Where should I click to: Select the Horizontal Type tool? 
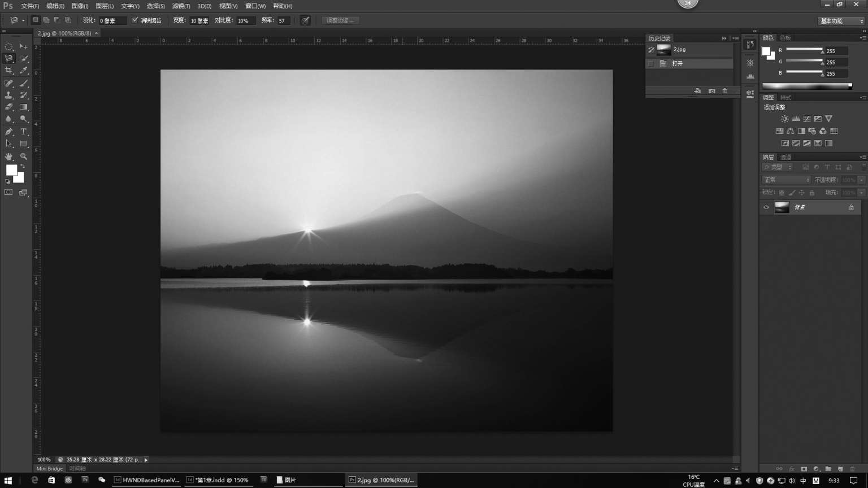coord(24,132)
